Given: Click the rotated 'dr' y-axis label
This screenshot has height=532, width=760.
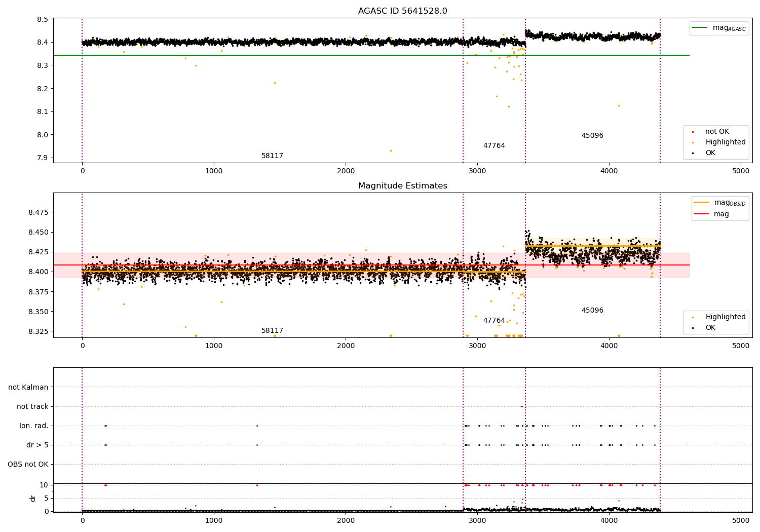Looking at the screenshot, I should [x=33, y=498].
